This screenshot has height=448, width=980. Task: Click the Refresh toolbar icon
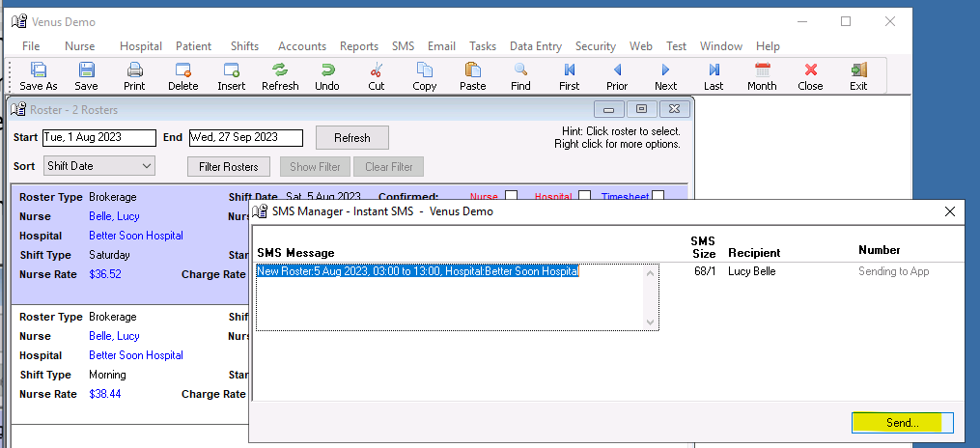click(x=279, y=70)
